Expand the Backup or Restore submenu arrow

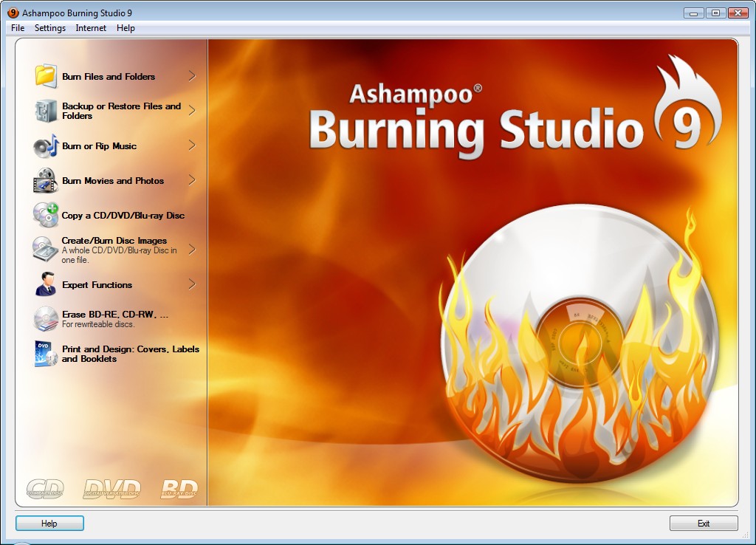tap(192, 111)
